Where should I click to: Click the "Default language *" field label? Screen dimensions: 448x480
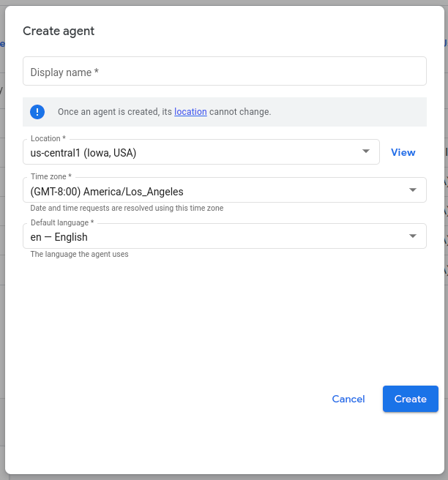[62, 222]
